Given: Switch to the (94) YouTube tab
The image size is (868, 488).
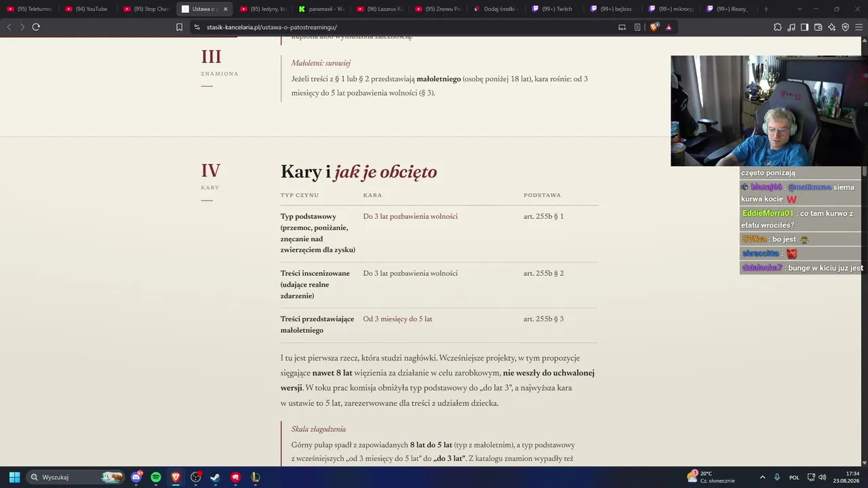Looking at the screenshot, I should pyautogui.click(x=88, y=9).
